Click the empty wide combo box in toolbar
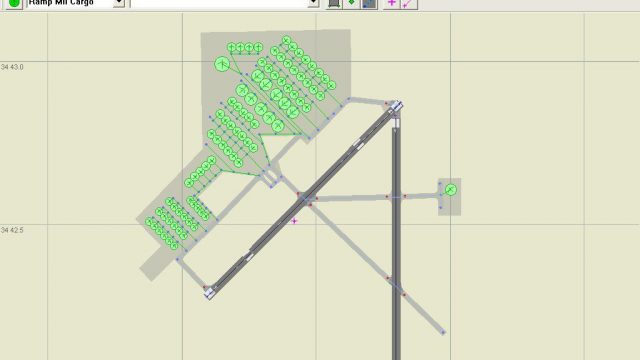The height and width of the screenshot is (360, 640). 224,3
